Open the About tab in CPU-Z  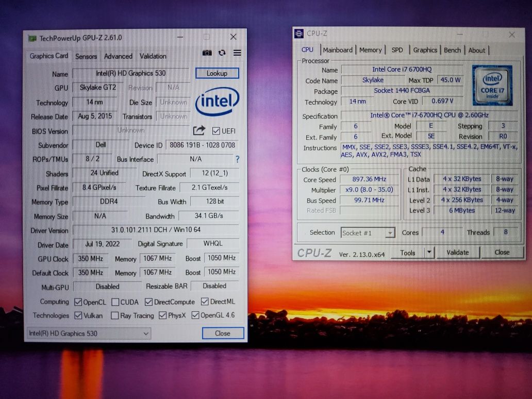(x=477, y=50)
